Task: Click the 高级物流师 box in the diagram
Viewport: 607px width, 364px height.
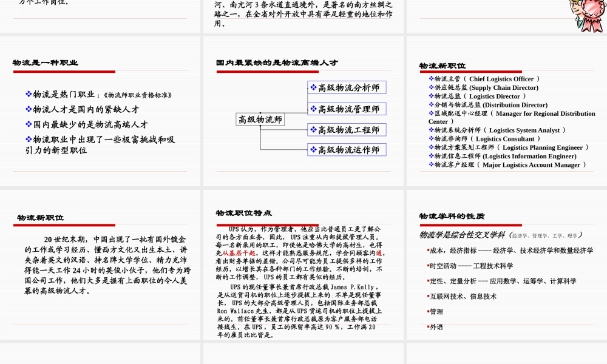Action: coord(260,120)
